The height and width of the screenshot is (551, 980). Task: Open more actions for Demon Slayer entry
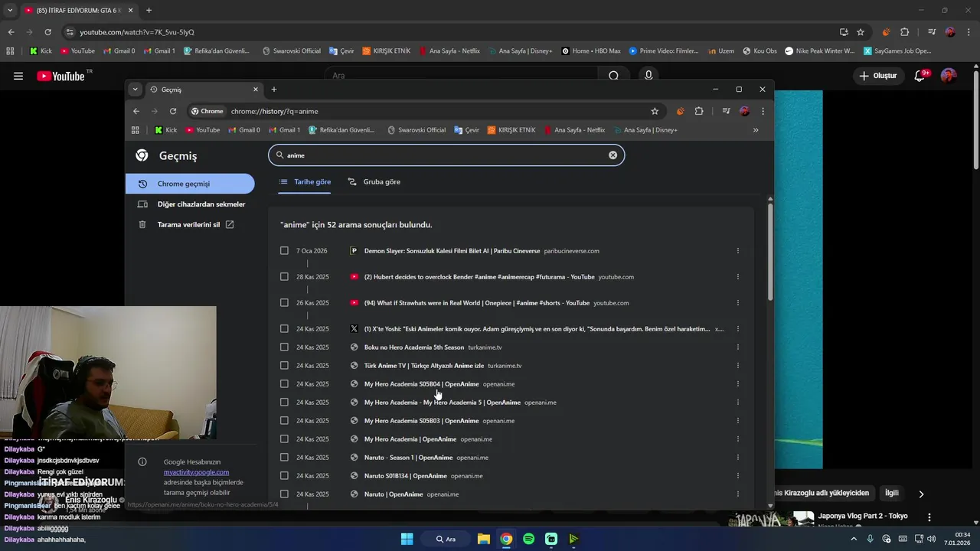pos(738,251)
